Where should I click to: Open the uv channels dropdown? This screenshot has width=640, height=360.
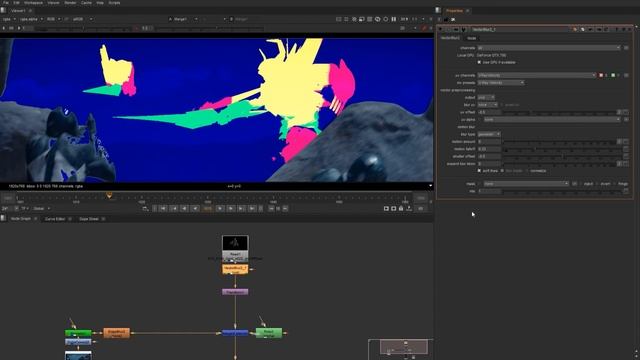[x=537, y=75]
